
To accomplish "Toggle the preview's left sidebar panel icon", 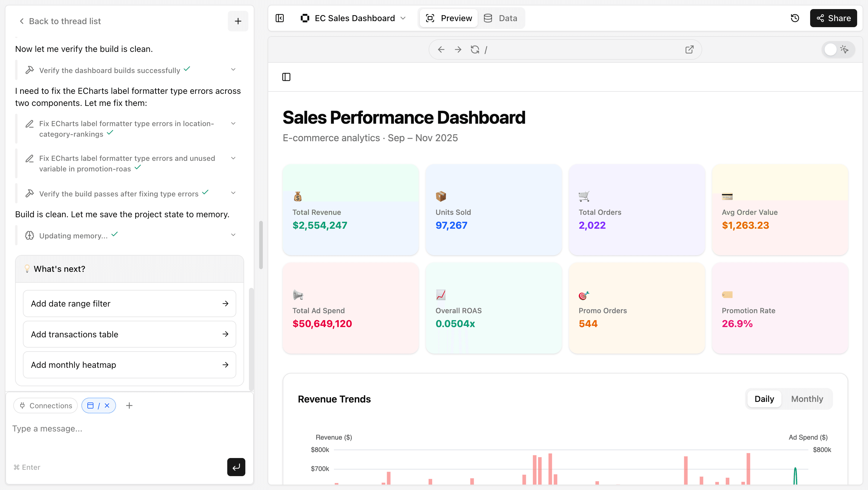I will tap(286, 77).
